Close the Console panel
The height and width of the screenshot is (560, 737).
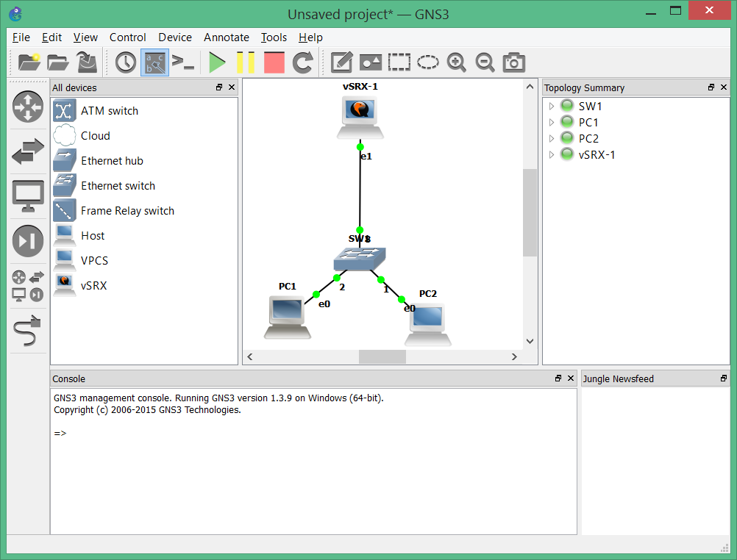(571, 378)
